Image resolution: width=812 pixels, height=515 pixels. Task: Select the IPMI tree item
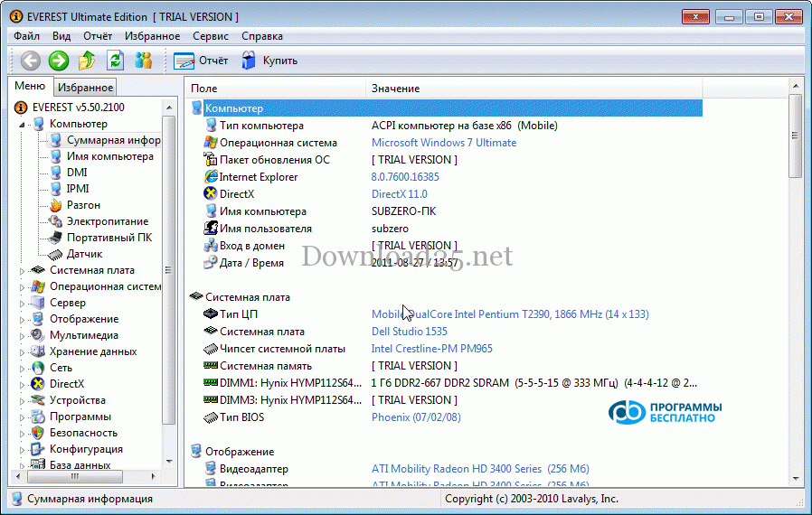[x=78, y=189]
